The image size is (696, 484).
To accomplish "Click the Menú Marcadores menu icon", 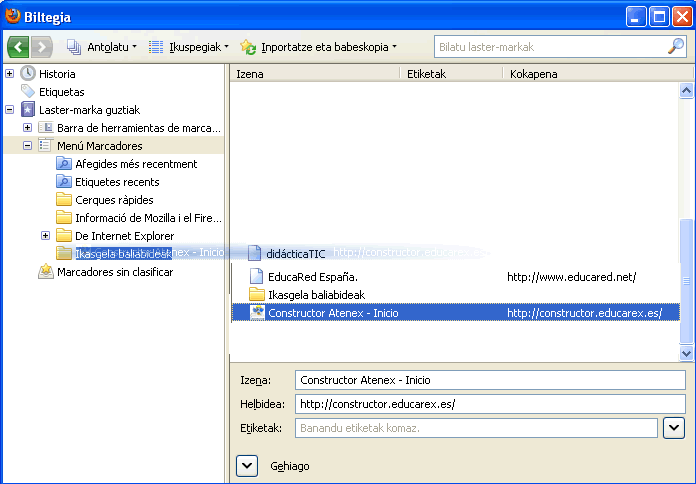I will pos(46,145).
